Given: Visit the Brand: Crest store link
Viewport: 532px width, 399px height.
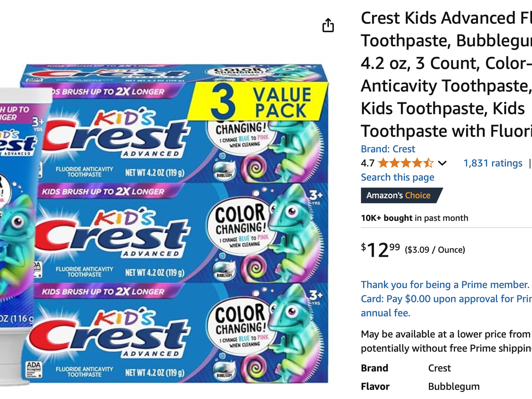Looking at the screenshot, I should point(388,149).
